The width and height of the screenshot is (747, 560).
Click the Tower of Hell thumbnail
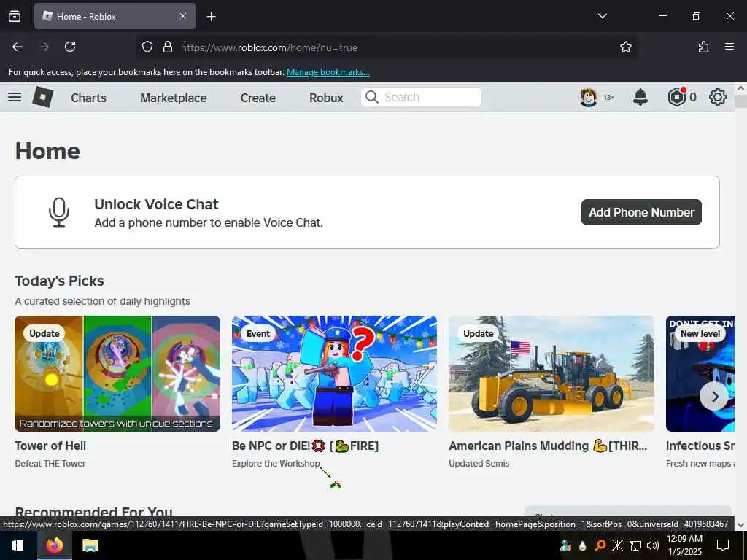[117, 374]
